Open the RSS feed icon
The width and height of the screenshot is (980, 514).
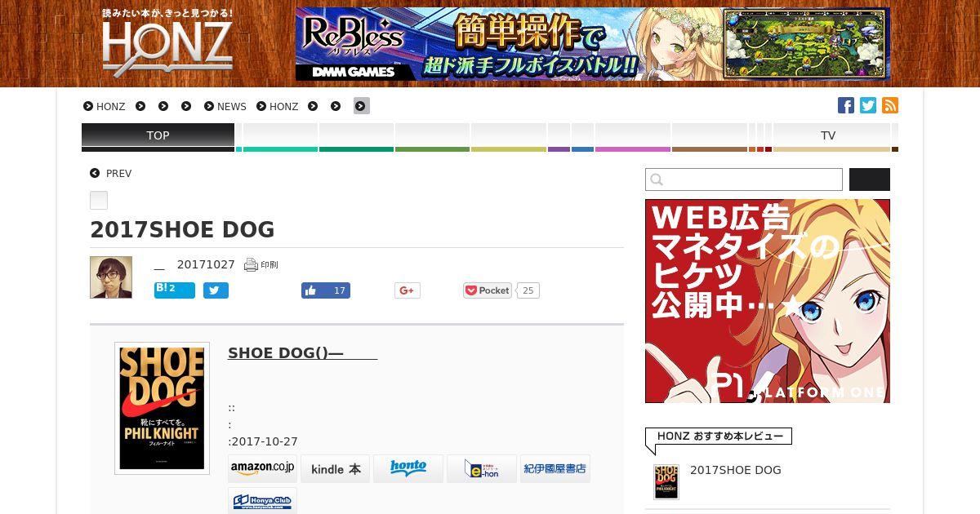[890, 105]
